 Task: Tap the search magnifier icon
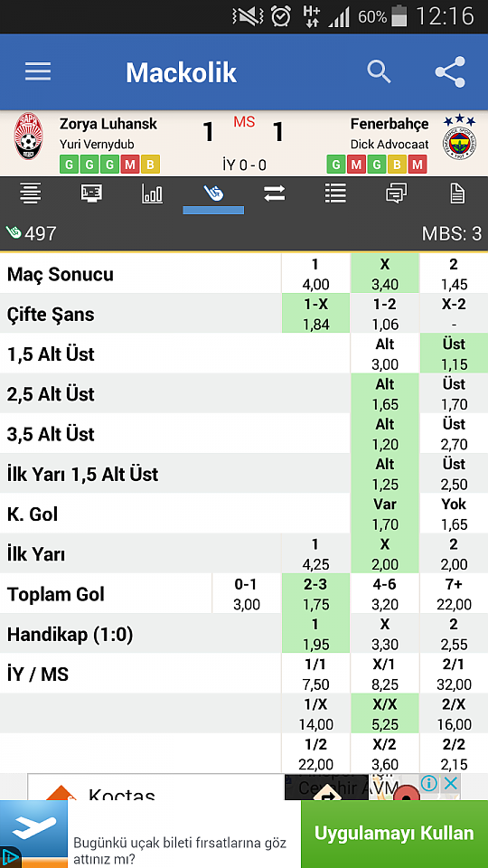379,72
